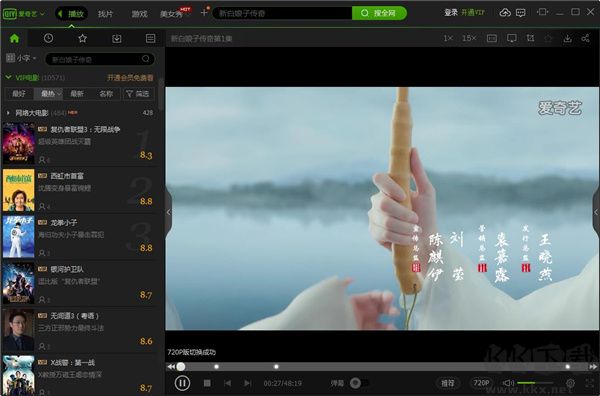
Task: Open the 小字 view size dropdown
Action: pos(21,58)
